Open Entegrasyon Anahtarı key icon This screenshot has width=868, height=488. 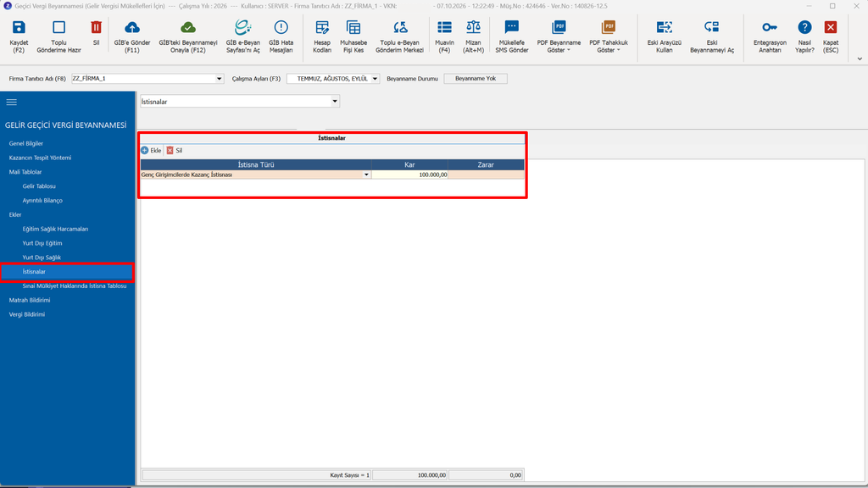tap(770, 28)
